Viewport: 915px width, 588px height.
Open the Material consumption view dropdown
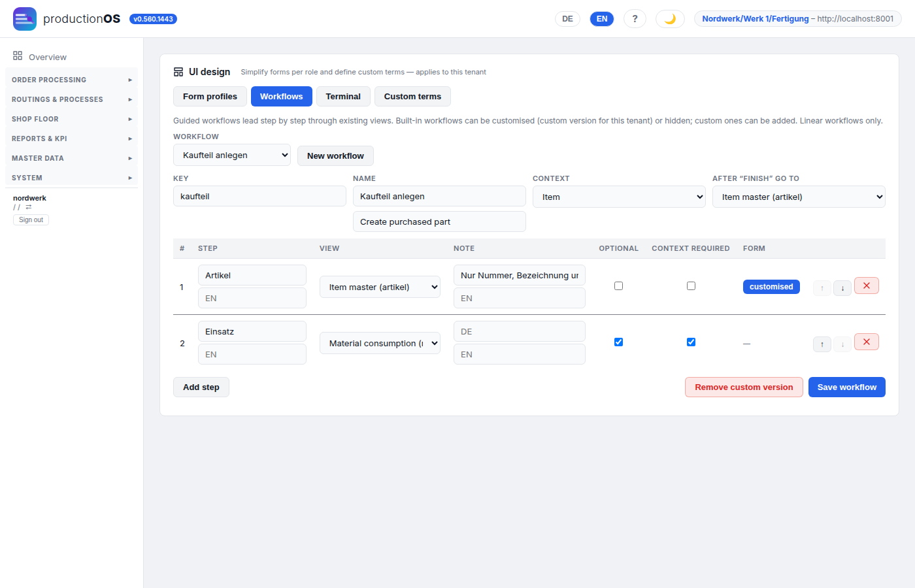tap(380, 343)
